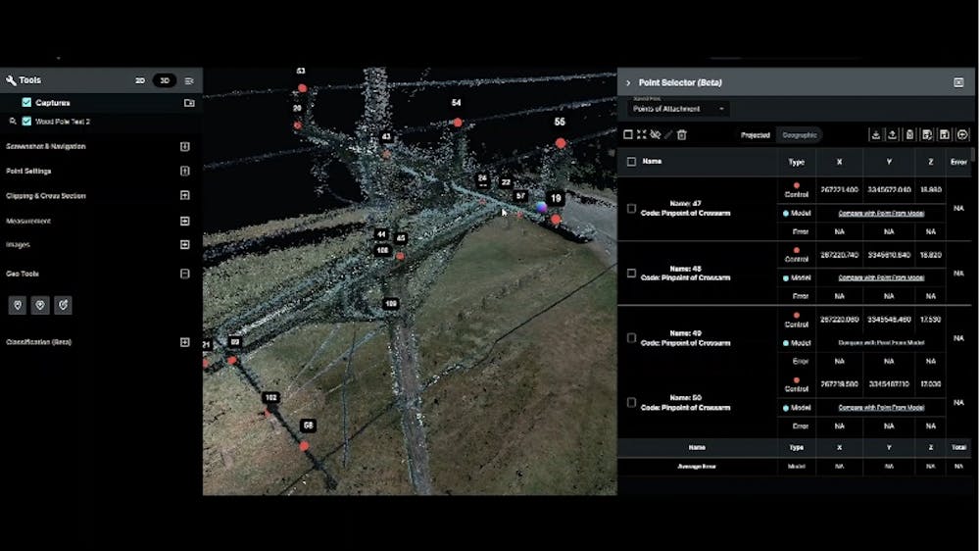Expand Point Settings section

point(185,171)
